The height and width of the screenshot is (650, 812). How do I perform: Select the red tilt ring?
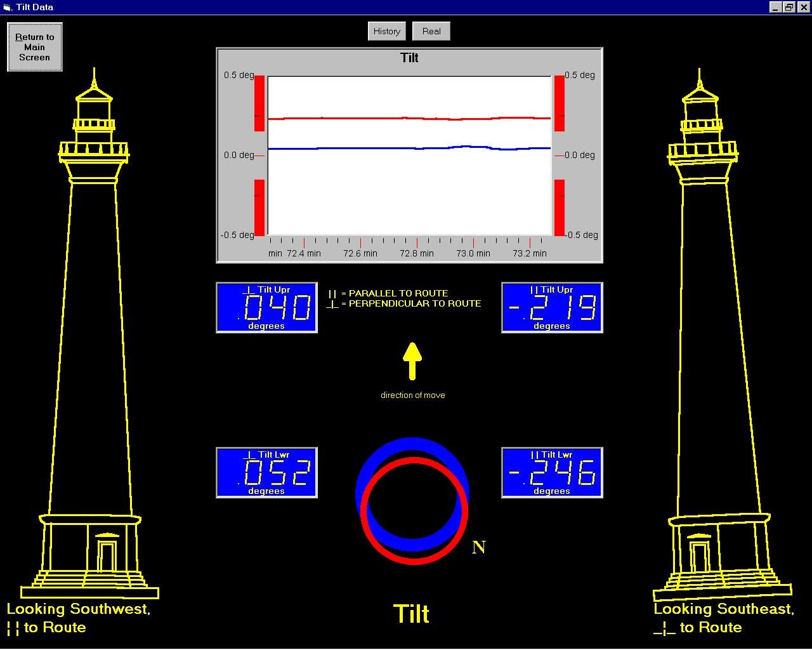tap(414, 557)
